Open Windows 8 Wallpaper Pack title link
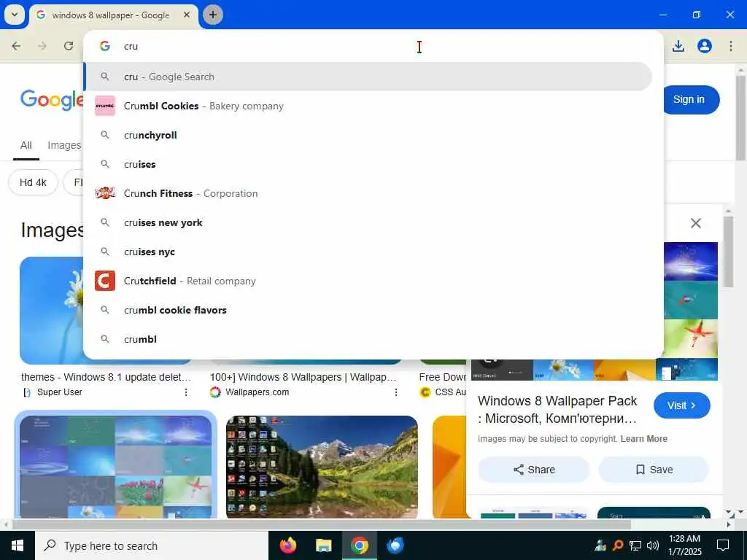This screenshot has height=560, width=747. point(557,410)
